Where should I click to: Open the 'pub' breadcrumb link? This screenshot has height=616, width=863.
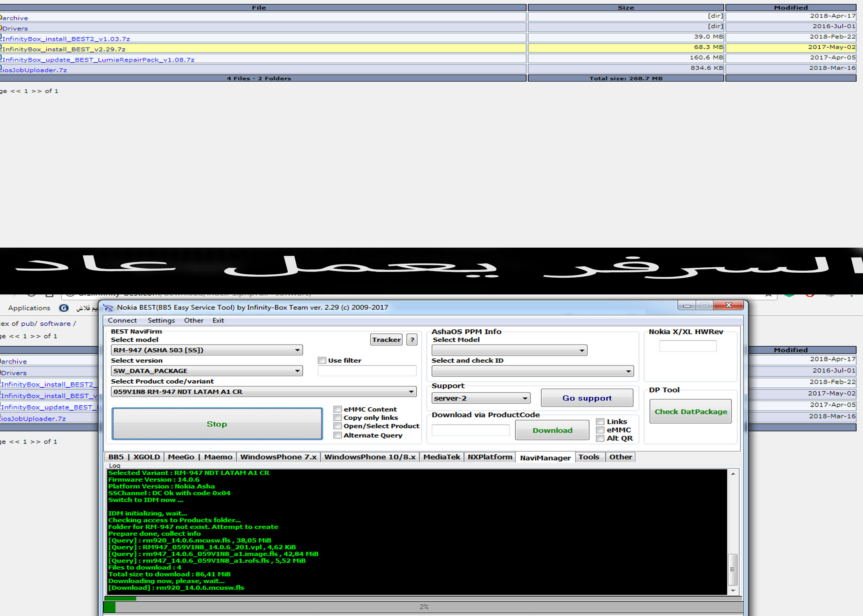(28, 324)
